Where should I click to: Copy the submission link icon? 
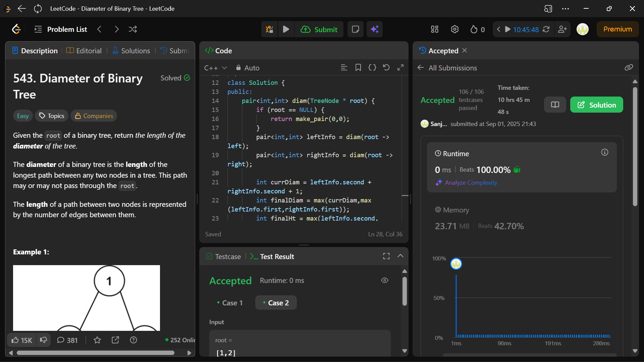pos(629,68)
